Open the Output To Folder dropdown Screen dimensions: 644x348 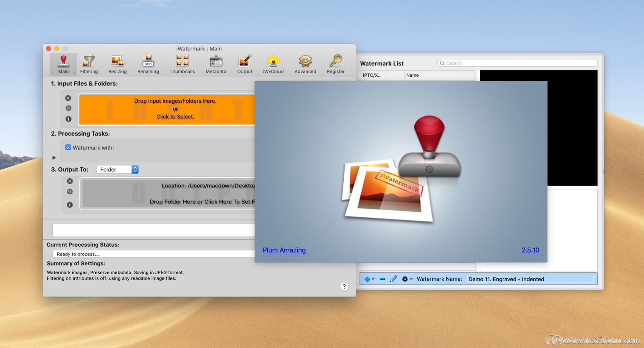coord(117,169)
